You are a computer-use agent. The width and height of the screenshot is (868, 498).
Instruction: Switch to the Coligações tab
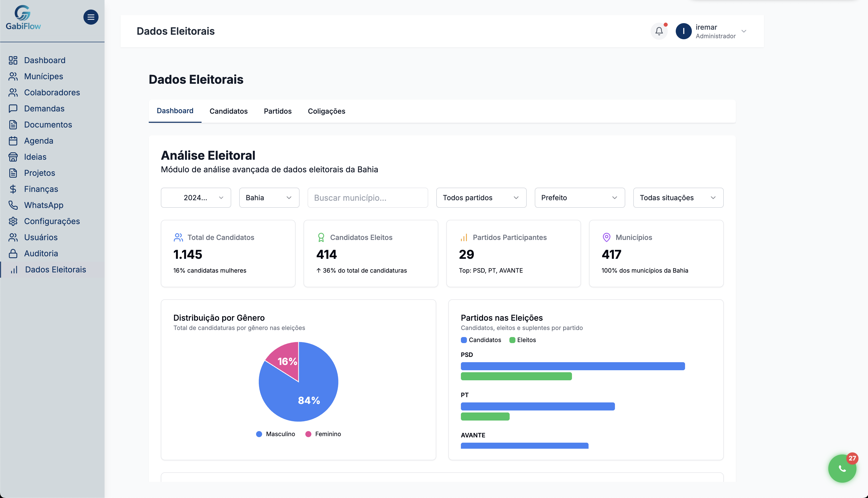(x=326, y=111)
